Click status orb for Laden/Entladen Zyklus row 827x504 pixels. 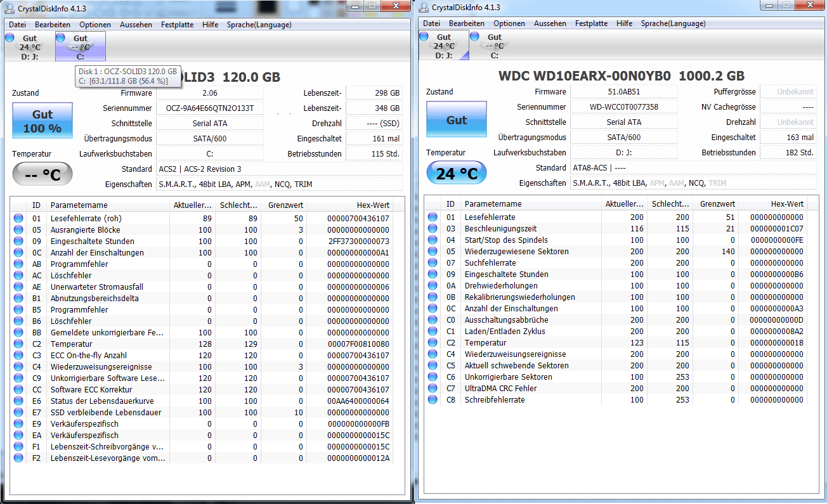point(433,332)
